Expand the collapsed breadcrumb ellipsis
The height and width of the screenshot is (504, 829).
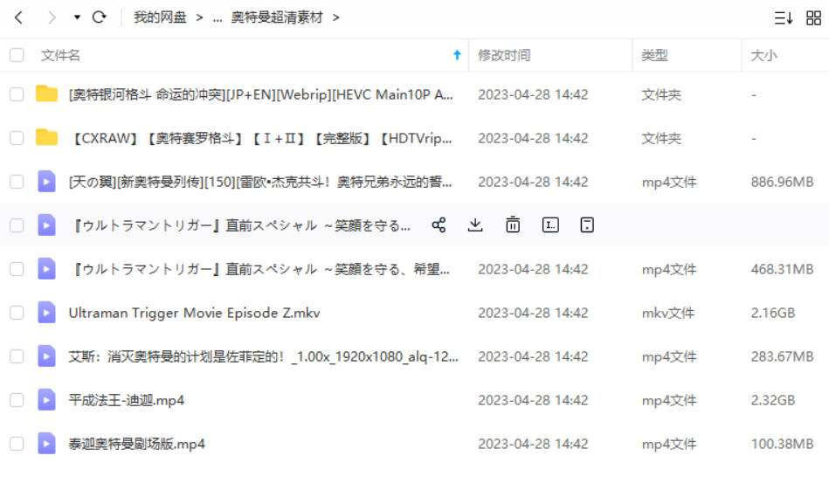point(218,18)
